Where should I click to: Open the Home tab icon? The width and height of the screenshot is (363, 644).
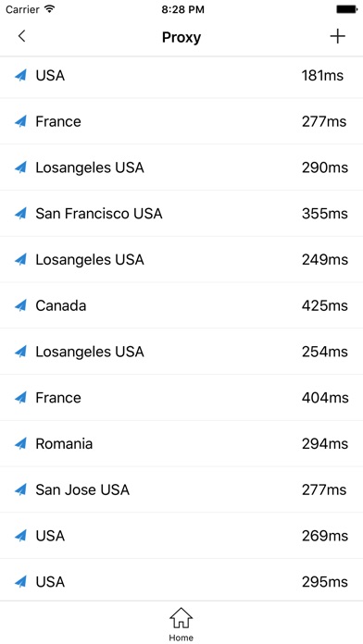pos(181,618)
